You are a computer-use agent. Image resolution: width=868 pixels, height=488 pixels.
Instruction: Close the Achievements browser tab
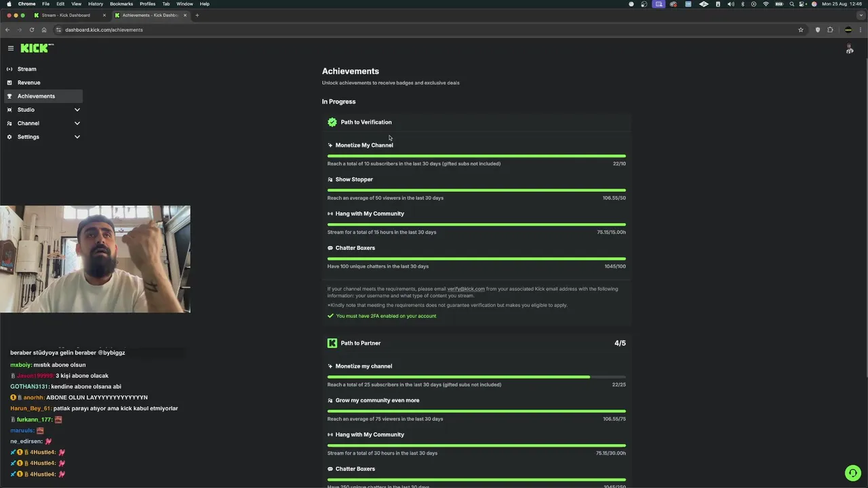pos(184,15)
